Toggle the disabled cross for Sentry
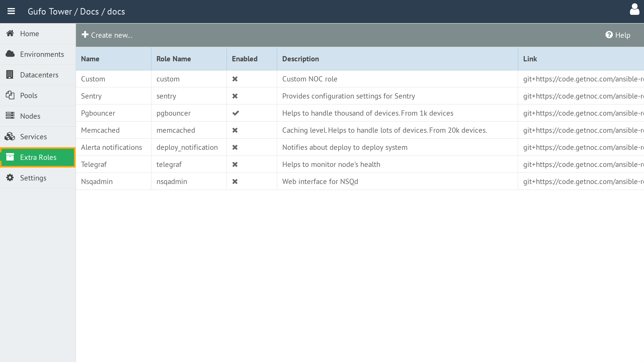Viewport: 644px width, 362px height. (235, 96)
